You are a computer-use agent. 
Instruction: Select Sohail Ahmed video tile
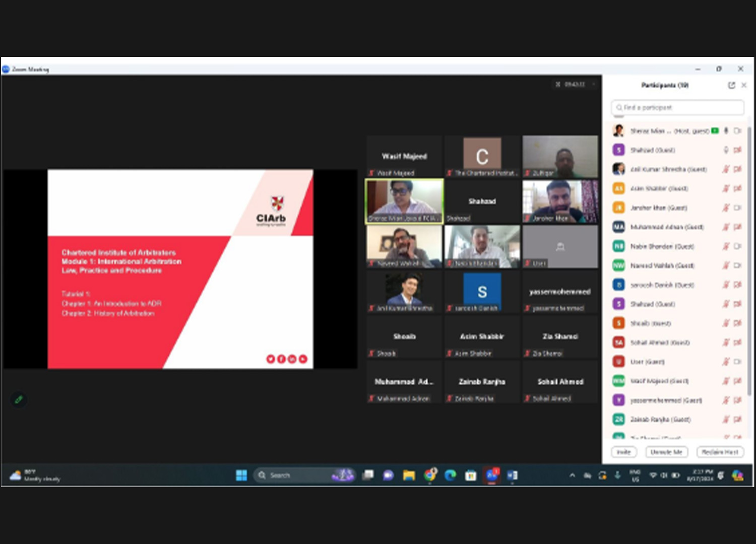[x=560, y=382]
